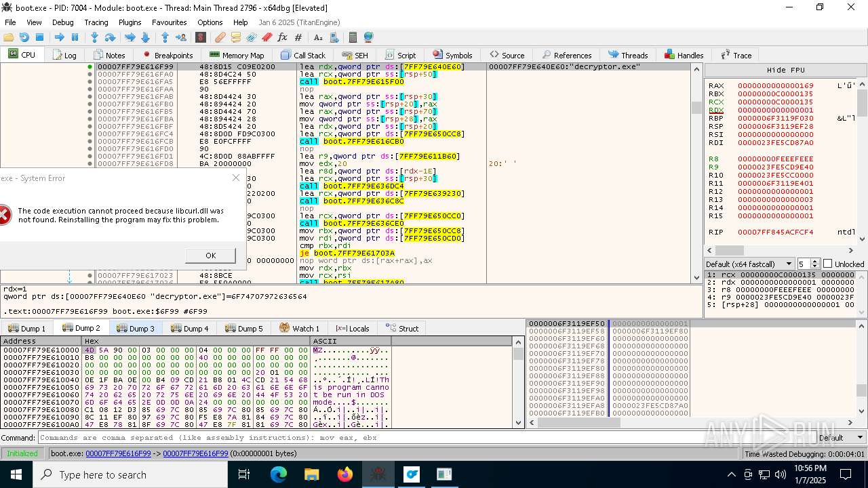868x488 pixels.
Task: Toggle breakpoint dot at address 00007FF79E616FA0
Action: point(90,75)
